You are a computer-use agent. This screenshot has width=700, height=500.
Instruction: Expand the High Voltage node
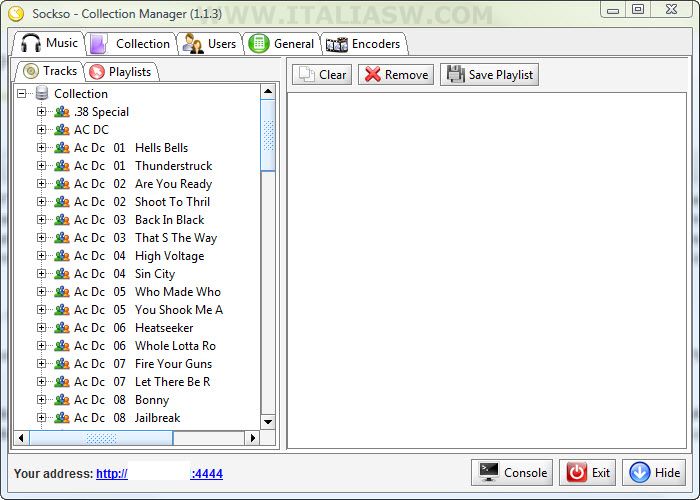click(41, 256)
